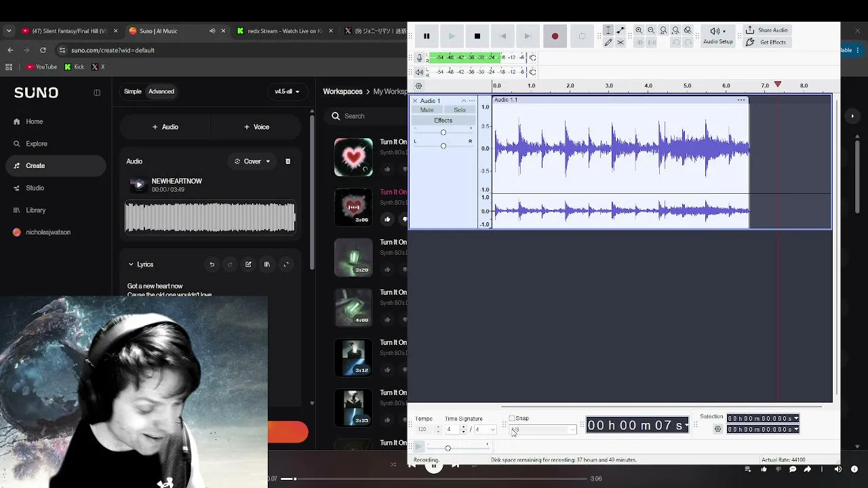
Task: Click the lyrics edit pencil icon
Action: 248,264
